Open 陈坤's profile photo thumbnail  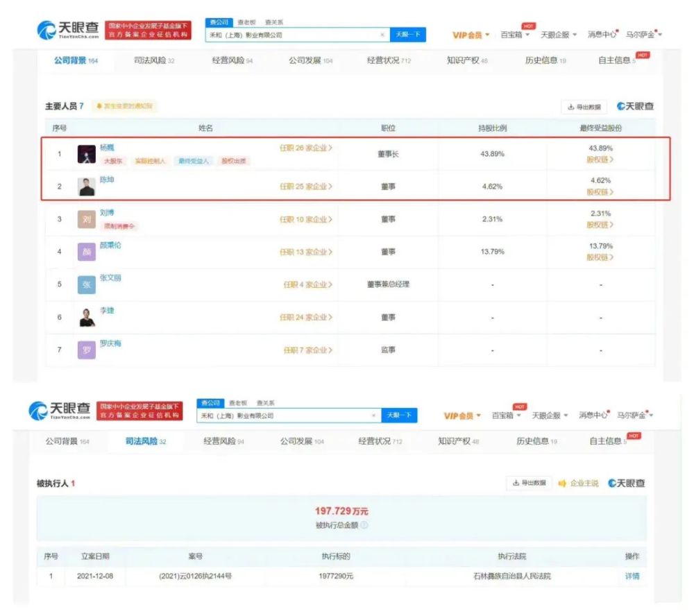coord(86,187)
